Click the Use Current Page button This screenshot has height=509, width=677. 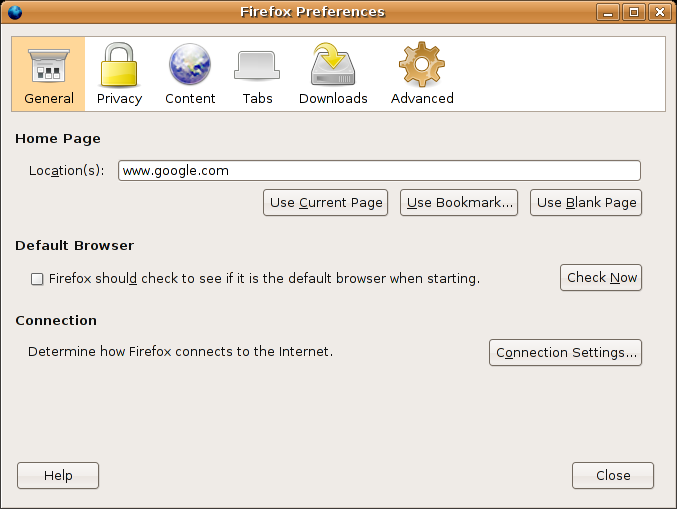(326, 202)
